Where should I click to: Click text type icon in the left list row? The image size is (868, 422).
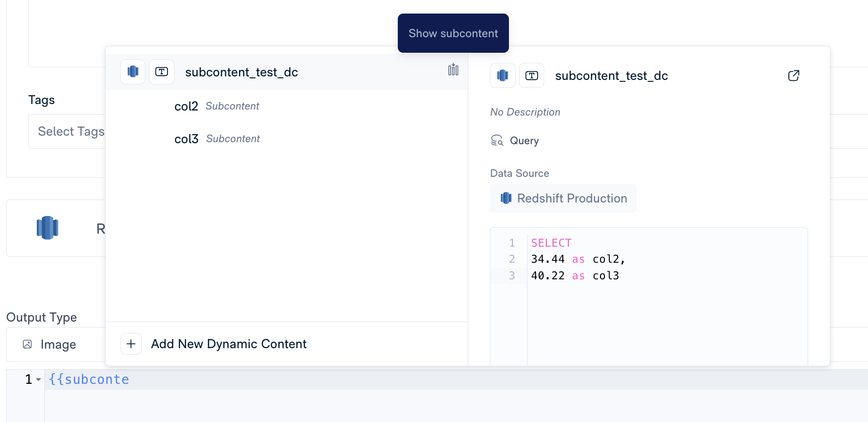[x=161, y=72]
